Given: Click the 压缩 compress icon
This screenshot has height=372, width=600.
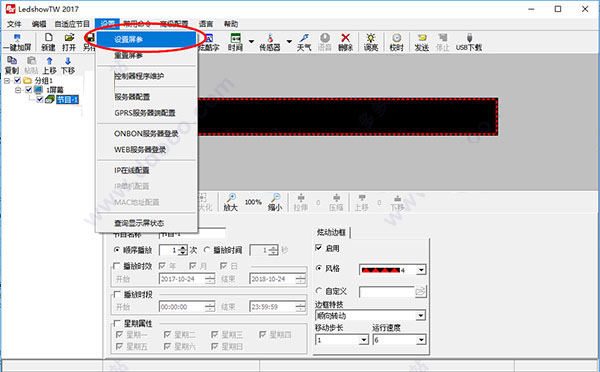Looking at the screenshot, I should pyautogui.click(x=336, y=202).
